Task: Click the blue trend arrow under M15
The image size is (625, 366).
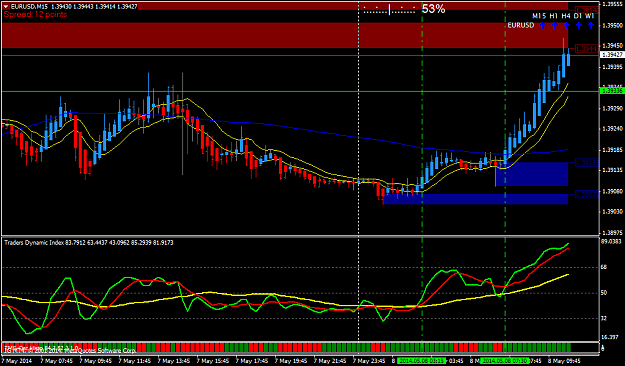Action: [542, 26]
